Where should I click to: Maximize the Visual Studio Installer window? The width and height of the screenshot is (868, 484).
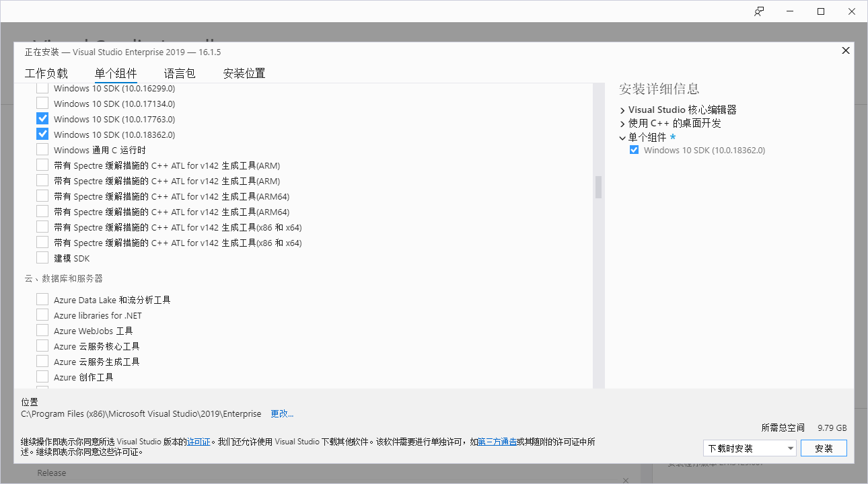click(821, 11)
